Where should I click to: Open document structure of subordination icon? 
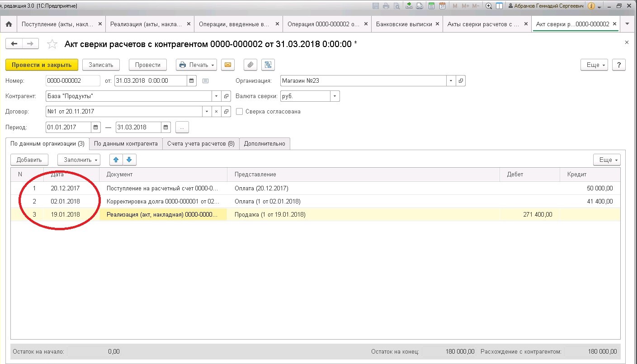click(x=269, y=65)
